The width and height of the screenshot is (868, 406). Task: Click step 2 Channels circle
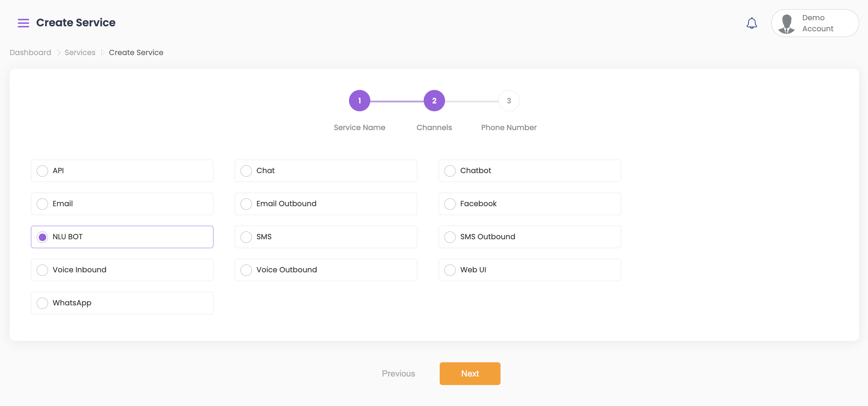pyautogui.click(x=434, y=101)
